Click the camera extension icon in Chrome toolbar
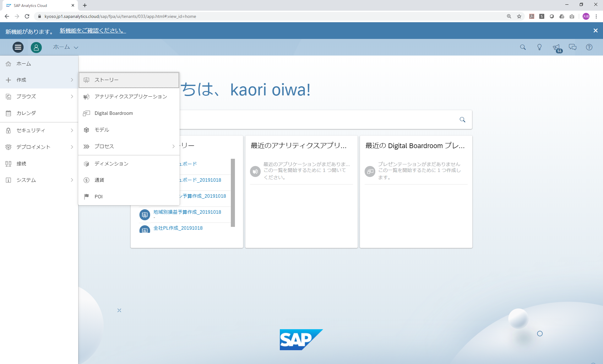This screenshot has height=364, width=603. click(572, 16)
